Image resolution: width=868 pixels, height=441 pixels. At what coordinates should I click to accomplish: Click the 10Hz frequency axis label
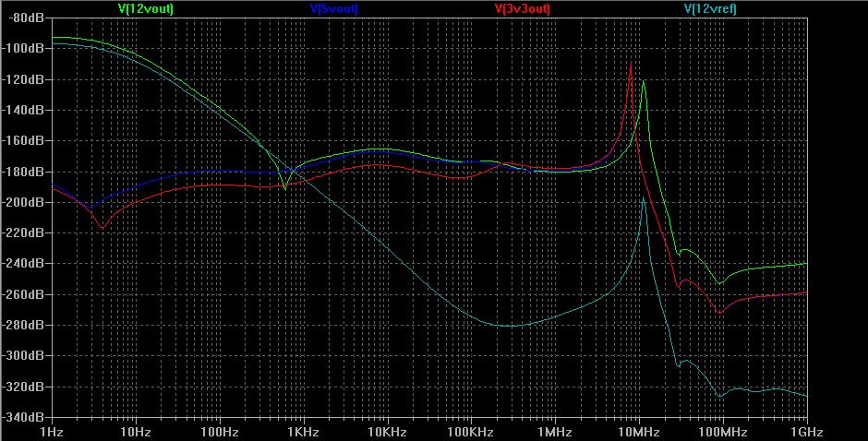tap(136, 432)
